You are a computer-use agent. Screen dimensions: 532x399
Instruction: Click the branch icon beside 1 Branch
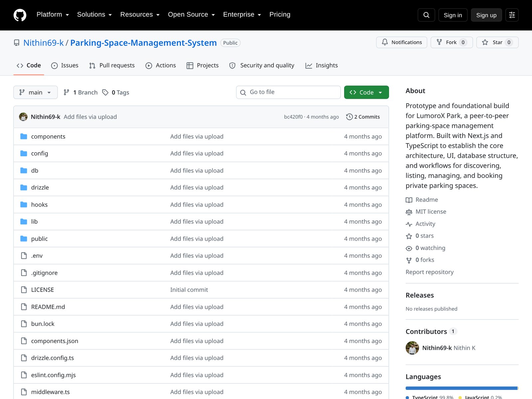pos(66,92)
